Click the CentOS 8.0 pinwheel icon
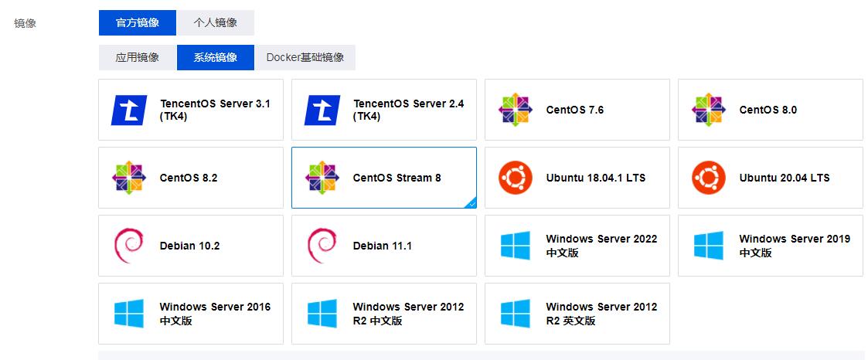 [709, 110]
